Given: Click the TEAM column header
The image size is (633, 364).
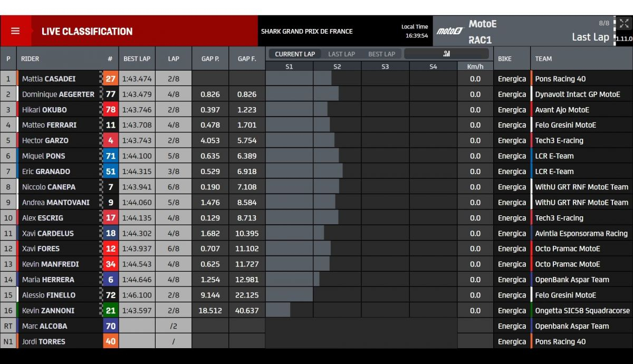Looking at the screenshot, I should (543, 59).
